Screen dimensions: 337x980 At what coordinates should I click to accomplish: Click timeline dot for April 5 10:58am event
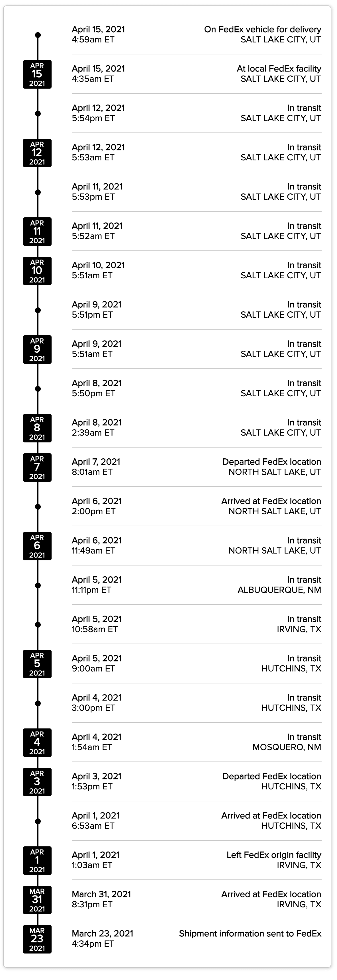pos(38,625)
